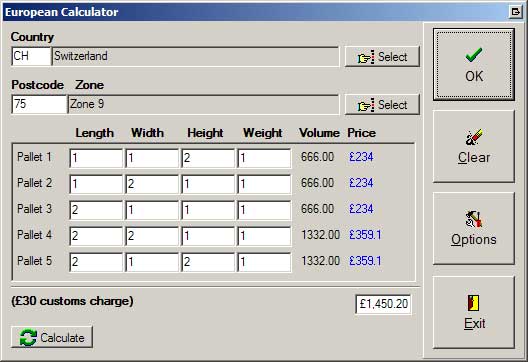This screenshot has width=528, height=362.
Task: Open Options with the tools icon
Action: click(474, 228)
